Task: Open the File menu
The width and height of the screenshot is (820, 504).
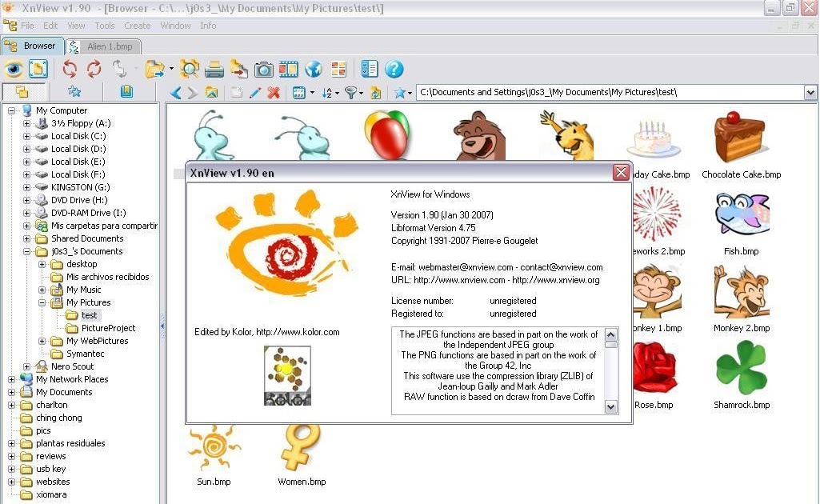Action: tap(27, 26)
